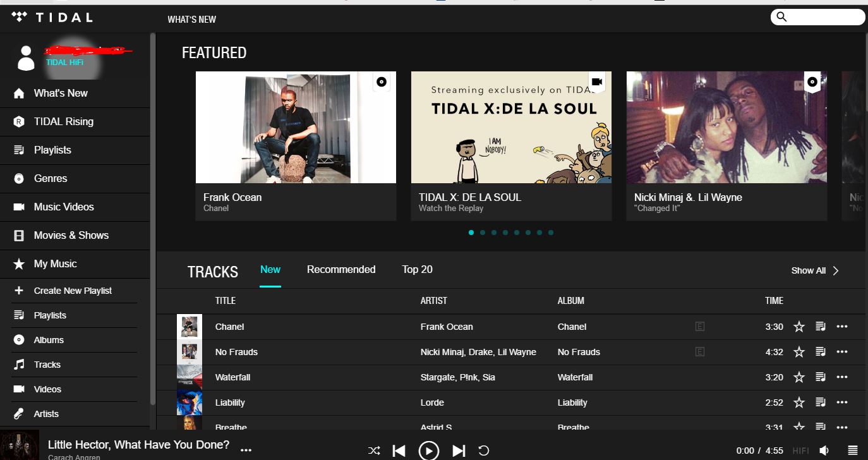Add Waterfall to playlist icon

click(x=821, y=377)
